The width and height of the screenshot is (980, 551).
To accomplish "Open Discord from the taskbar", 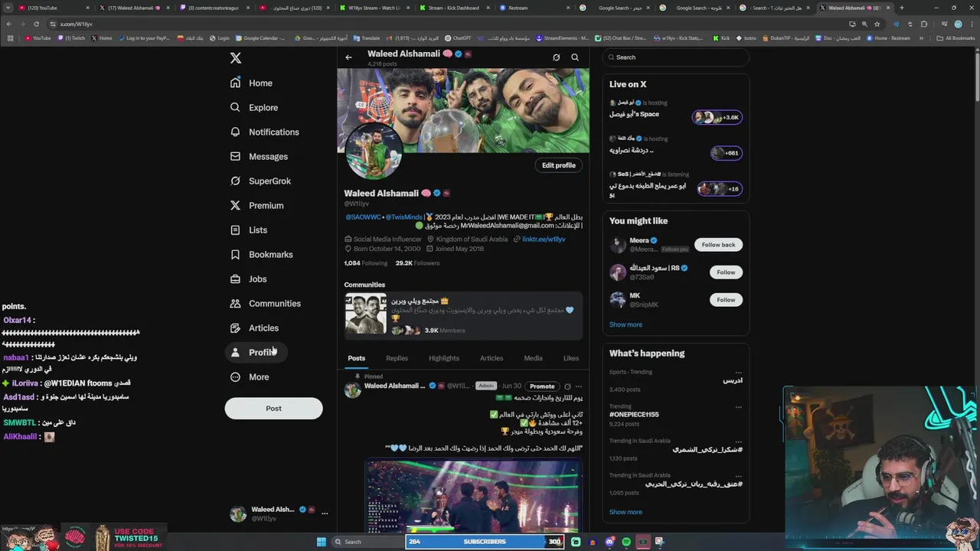I will (x=609, y=542).
